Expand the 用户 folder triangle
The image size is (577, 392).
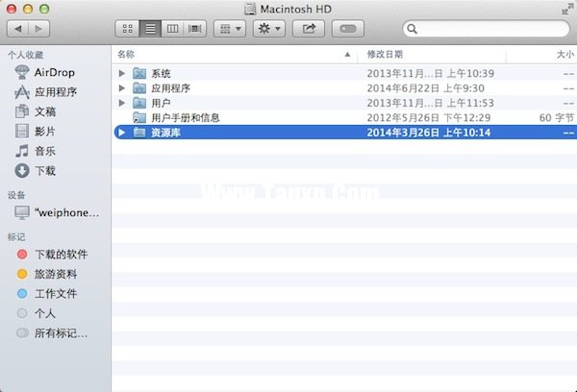coord(122,103)
